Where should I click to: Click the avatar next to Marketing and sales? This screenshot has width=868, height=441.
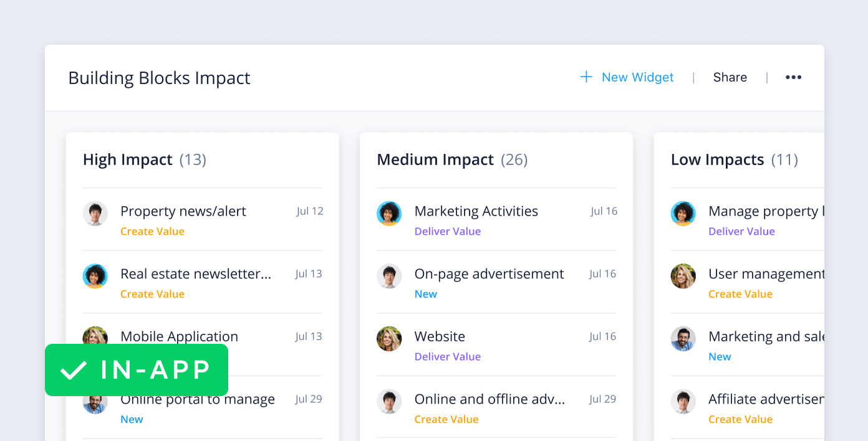(683, 339)
